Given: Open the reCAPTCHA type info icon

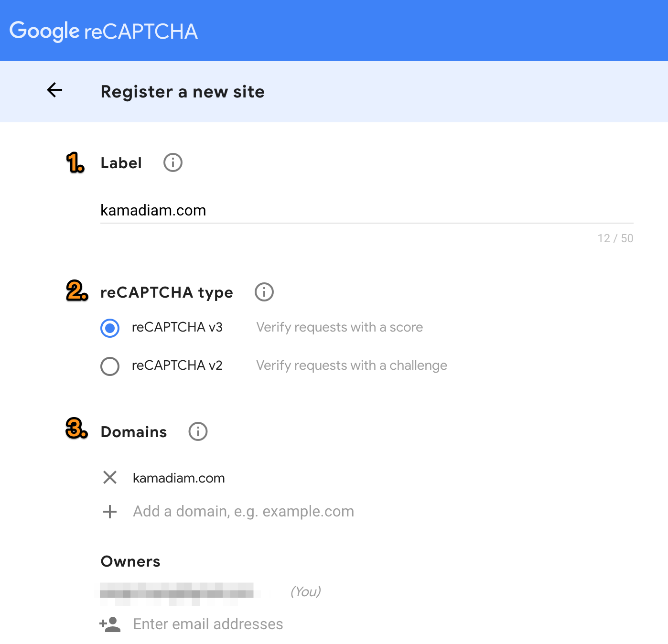Looking at the screenshot, I should [x=264, y=292].
